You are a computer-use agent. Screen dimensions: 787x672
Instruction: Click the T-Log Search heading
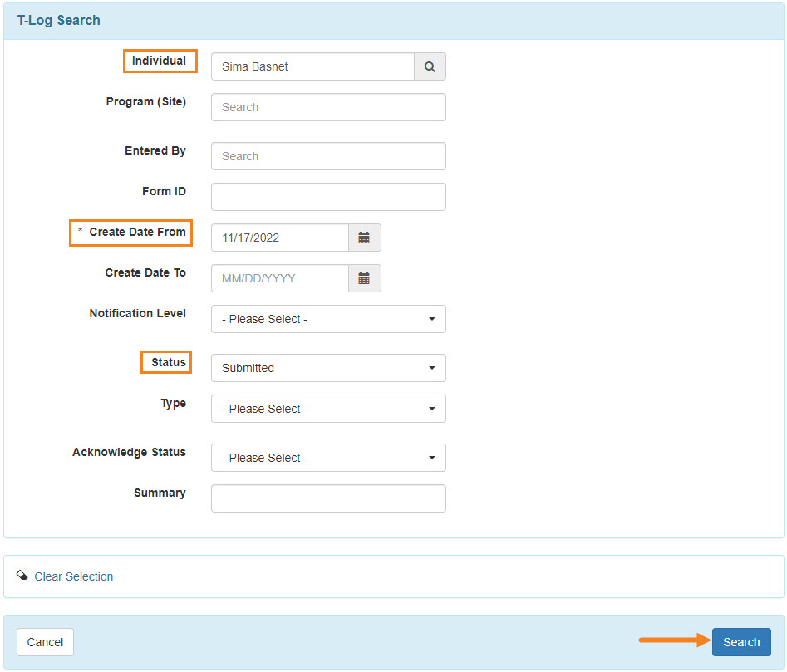pyautogui.click(x=59, y=21)
